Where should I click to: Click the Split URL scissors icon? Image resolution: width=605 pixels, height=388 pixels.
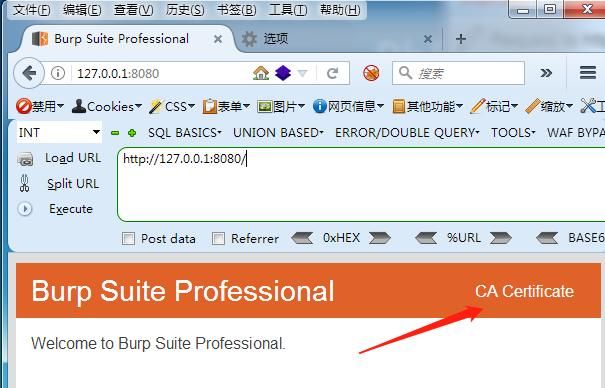[24, 184]
